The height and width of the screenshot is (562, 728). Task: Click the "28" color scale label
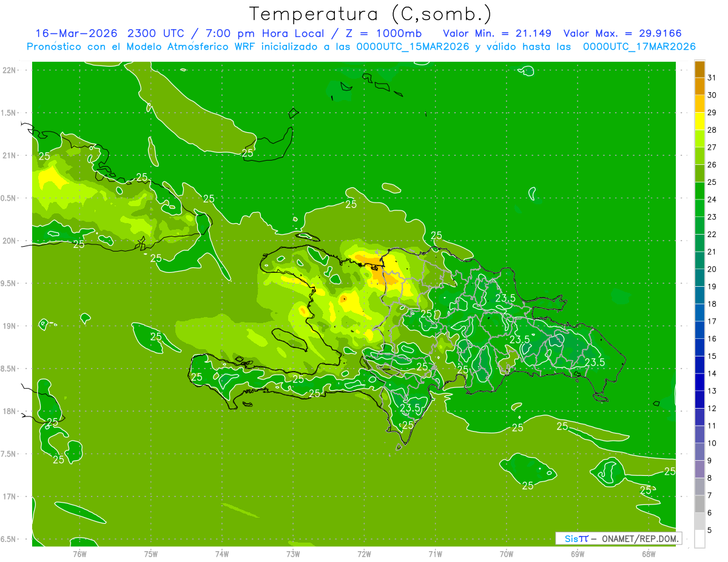coord(712,130)
